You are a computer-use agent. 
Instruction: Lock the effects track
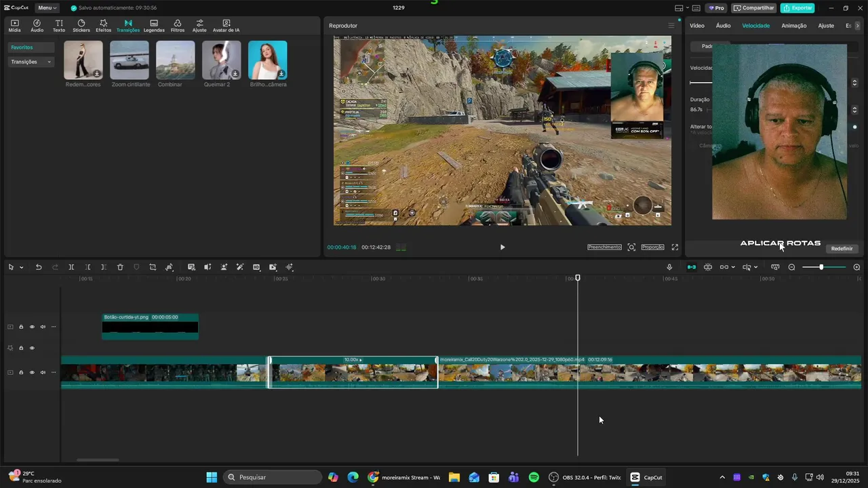21,348
